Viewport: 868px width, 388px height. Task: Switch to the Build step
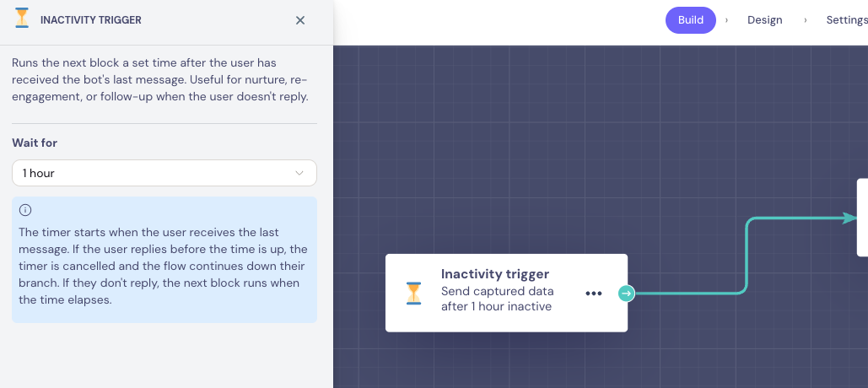pos(690,20)
